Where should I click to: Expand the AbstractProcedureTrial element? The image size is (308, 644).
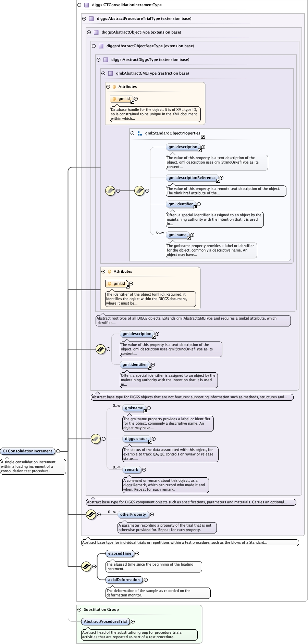(133, 622)
